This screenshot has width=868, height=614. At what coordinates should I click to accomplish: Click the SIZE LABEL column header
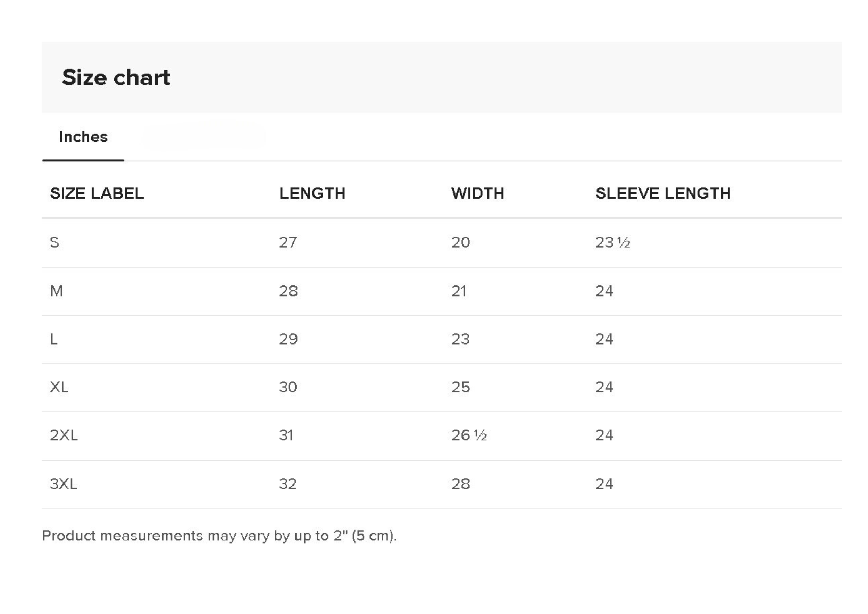point(97,193)
